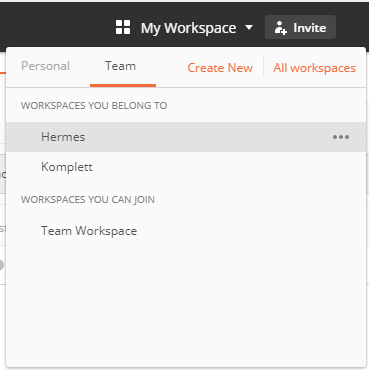This screenshot has width=369, height=372.
Task: Click the orange underline beneath Team tab
Action: (x=123, y=86)
